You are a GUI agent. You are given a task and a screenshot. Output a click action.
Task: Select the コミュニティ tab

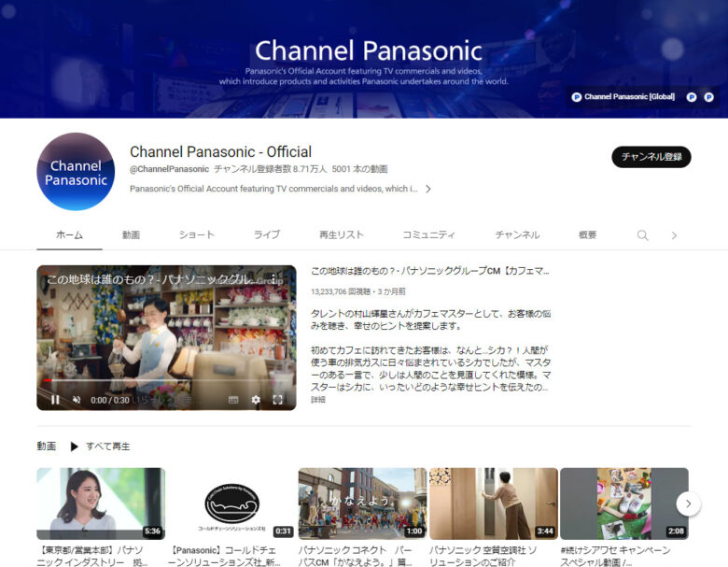point(428,235)
